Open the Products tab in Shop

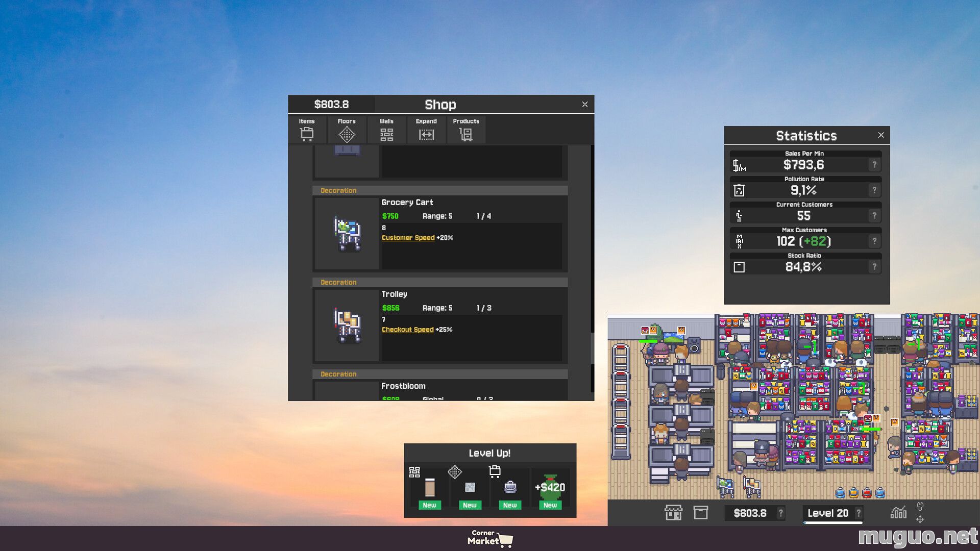pyautogui.click(x=466, y=130)
